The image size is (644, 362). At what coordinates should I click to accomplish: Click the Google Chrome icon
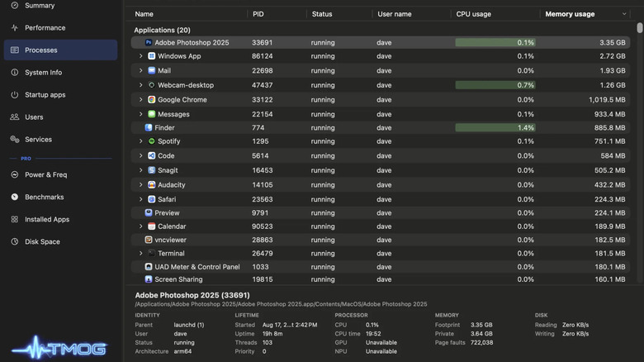tap(152, 99)
